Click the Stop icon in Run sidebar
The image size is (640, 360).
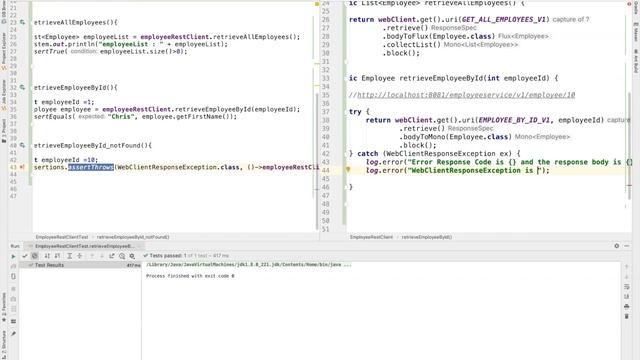coord(13,289)
